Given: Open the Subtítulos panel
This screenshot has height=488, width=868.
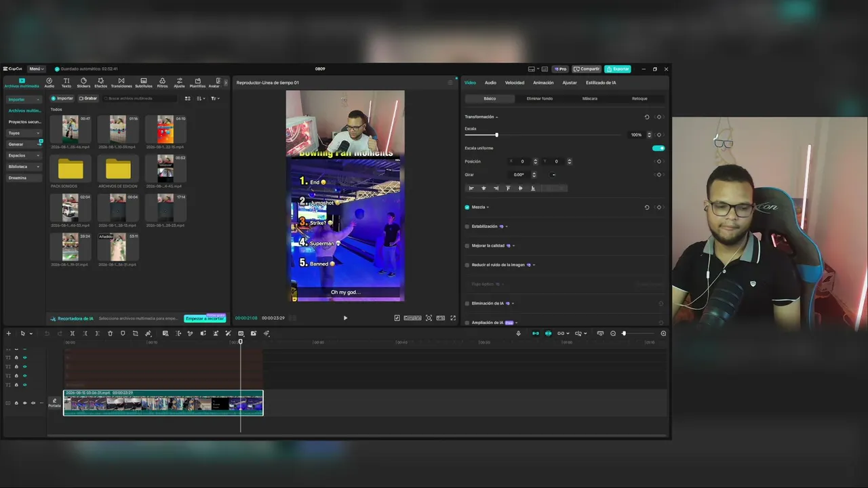Looking at the screenshot, I should coord(144,83).
